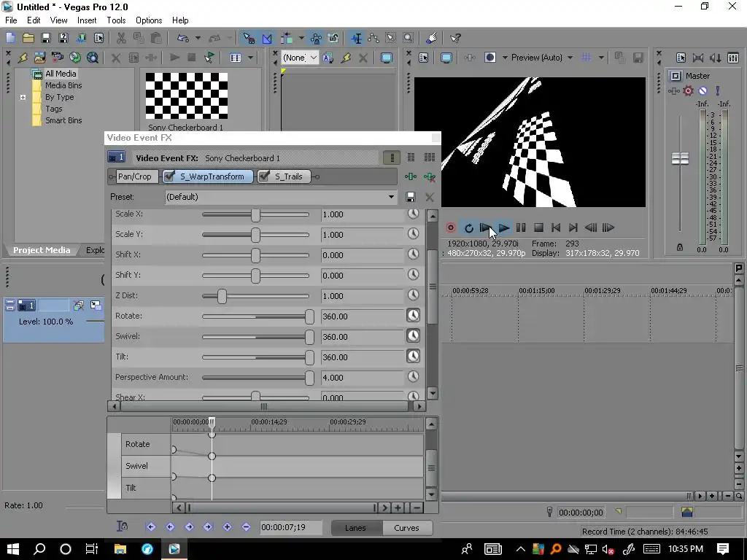
Task: Click the Plug-In Chain button in FX window
Action: (410, 176)
